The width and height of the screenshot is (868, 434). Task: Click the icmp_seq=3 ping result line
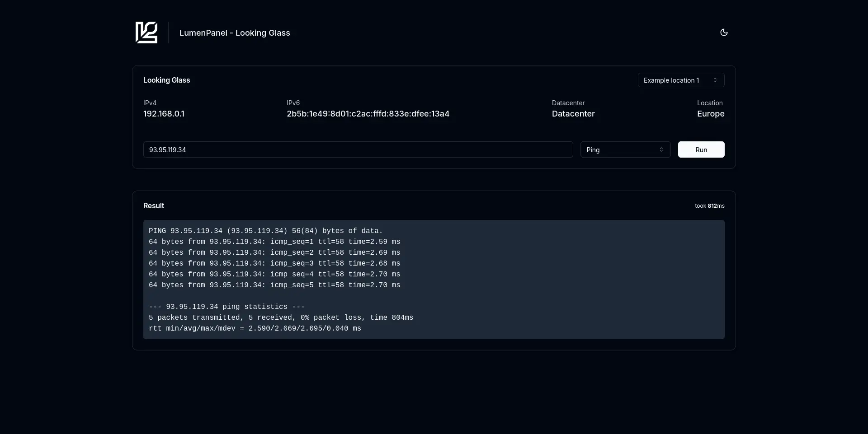274,264
